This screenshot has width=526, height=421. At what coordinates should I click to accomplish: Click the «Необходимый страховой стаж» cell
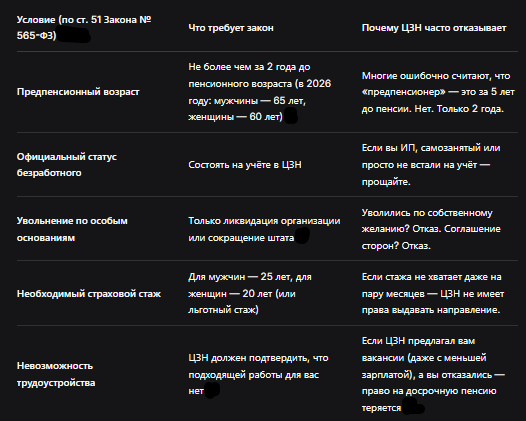tap(89, 294)
